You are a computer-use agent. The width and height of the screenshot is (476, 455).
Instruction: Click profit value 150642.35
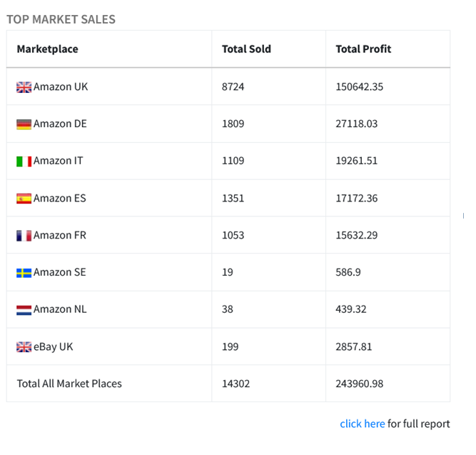click(360, 86)
